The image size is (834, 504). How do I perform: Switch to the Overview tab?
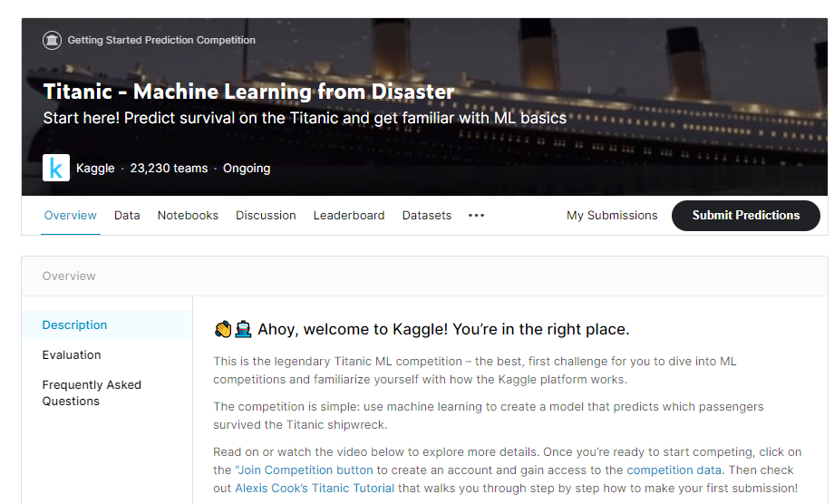pos(70,216)
